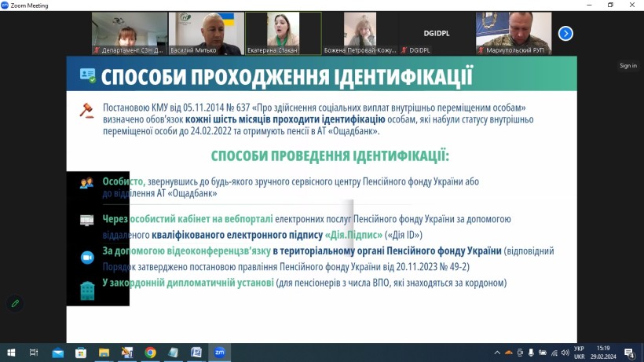Open the green pencil annotation tool
The image size is (644, 362).
[x=15, y=303]
